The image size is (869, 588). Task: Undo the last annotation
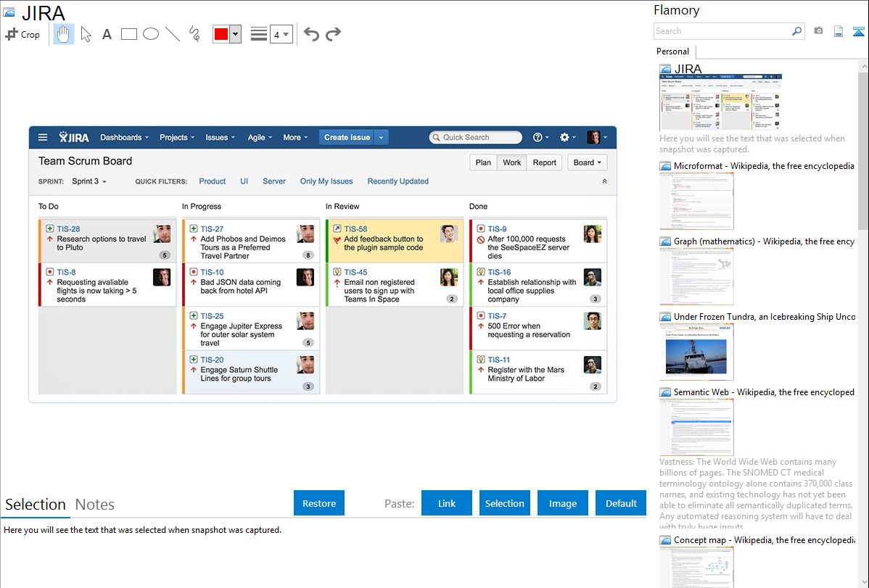(x=311, y=34)
